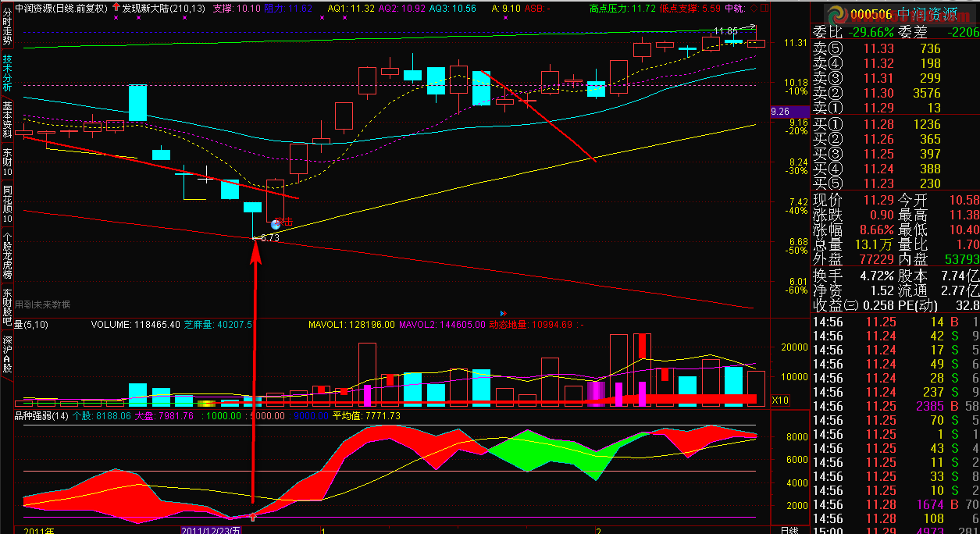Click the blue info marker below the candlestick
The width and height of the screenshot is (980, 534).
tap(275, 224)
